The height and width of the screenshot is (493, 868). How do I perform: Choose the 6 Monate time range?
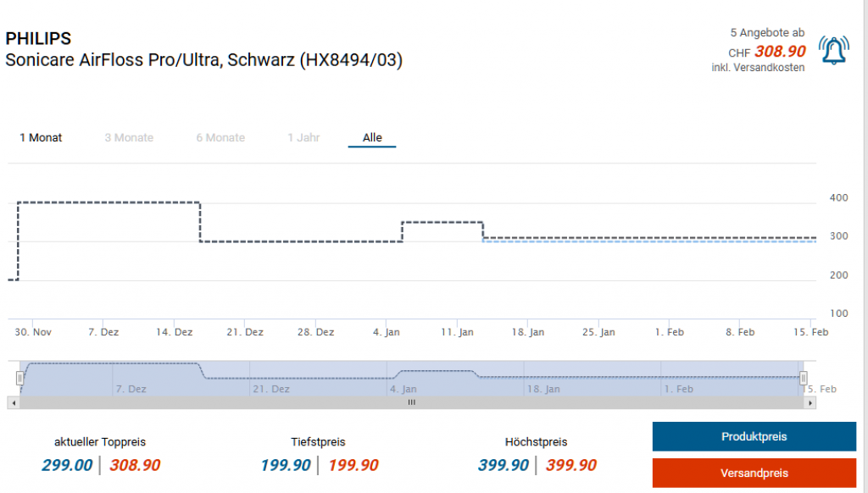click(x=220, y=137)
